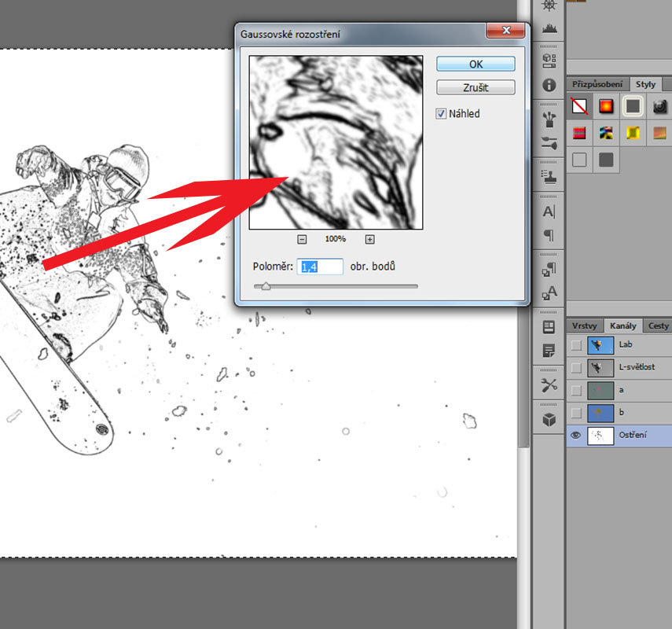Open the Character panel icon
The image size is (672, 629).
point(549,212)
